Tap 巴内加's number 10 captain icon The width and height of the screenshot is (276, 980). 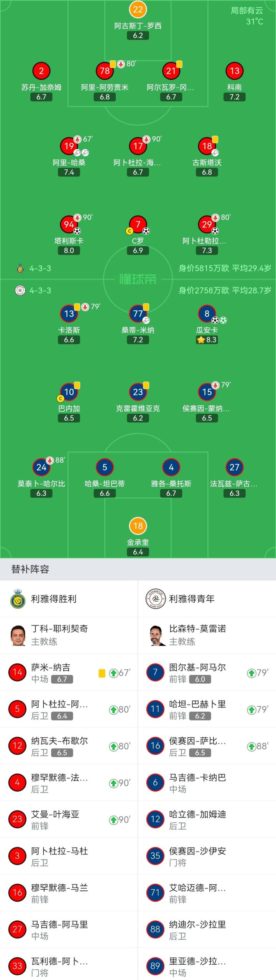[69, 392]
